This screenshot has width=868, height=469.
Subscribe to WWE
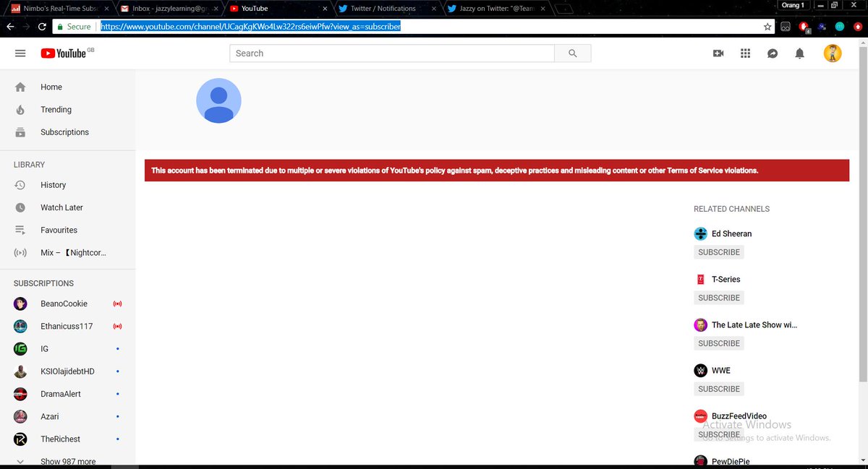coord(719,389)
